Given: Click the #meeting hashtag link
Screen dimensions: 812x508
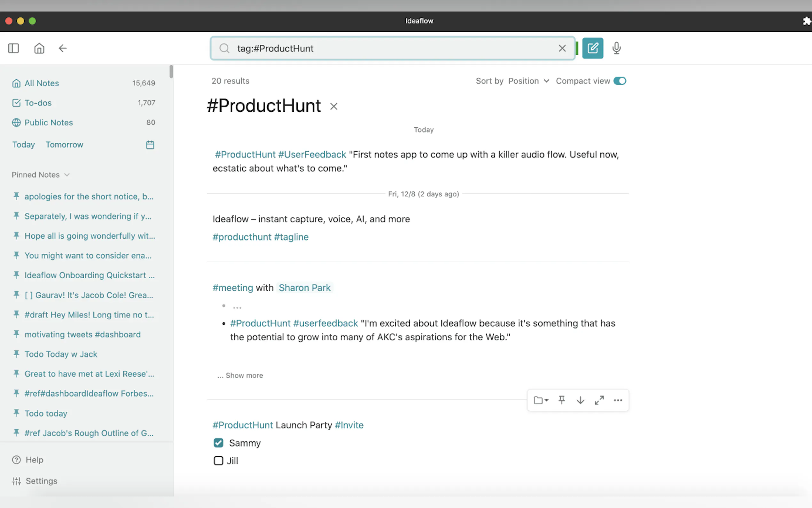Looking at the screenshot, I should pos(233,288).
